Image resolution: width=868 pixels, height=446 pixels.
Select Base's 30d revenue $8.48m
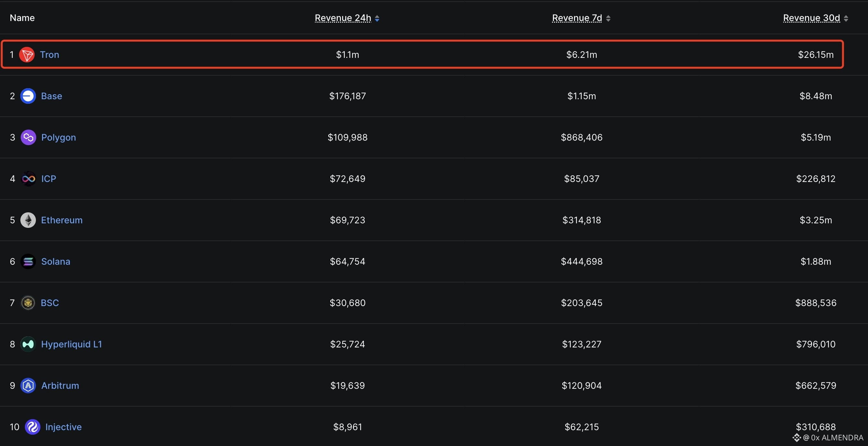[816, 96]
